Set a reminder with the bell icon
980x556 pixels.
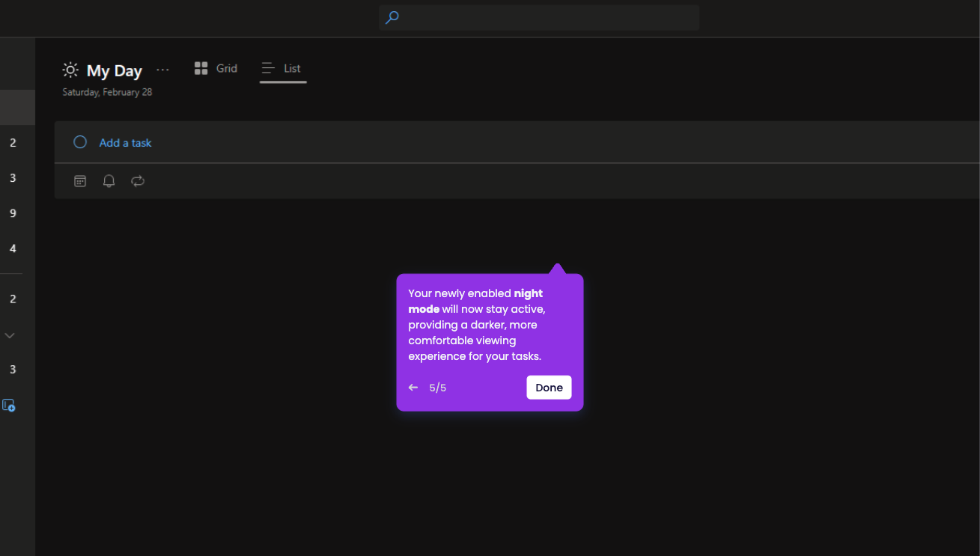(x=109, y=181)
